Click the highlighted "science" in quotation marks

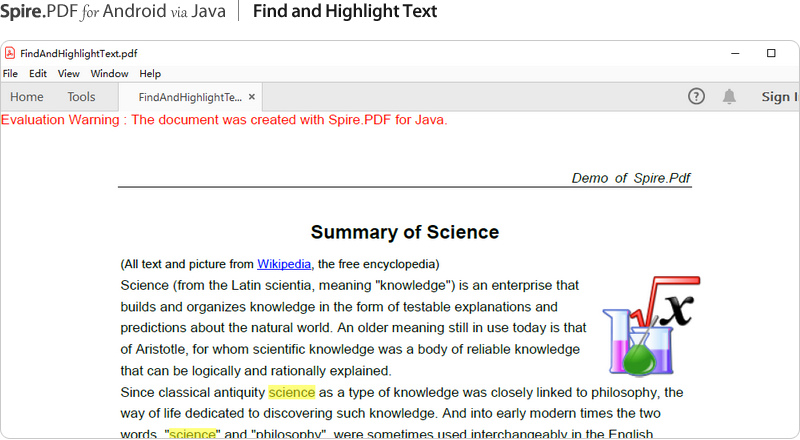(x=192, y=434)
